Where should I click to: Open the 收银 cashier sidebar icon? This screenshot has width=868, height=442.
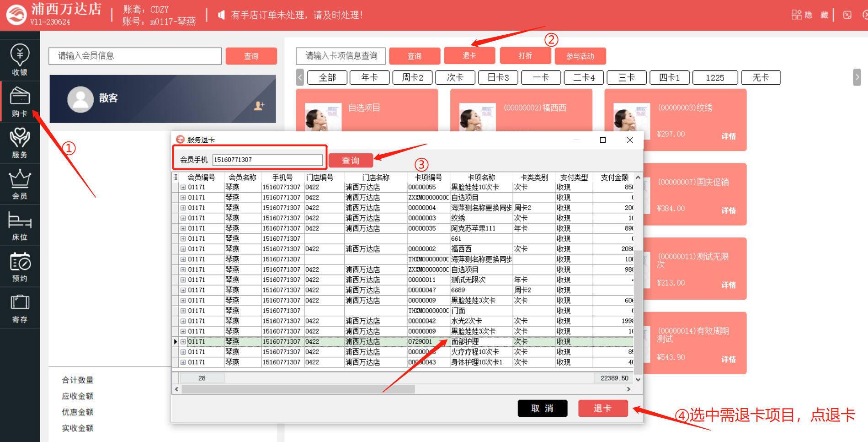click(x=20, y=59)
